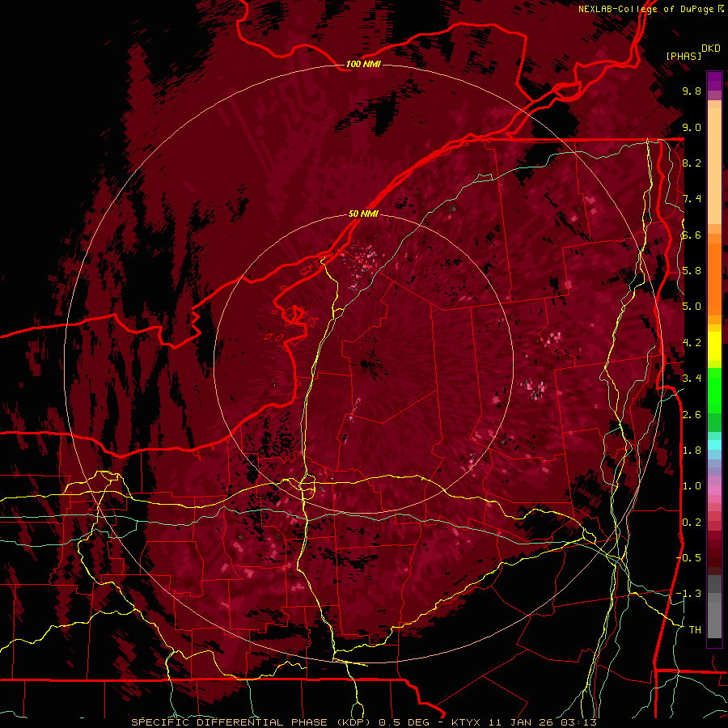
Task: Click the 7.4 value on the legend
Action: click(x=692, y=199)
